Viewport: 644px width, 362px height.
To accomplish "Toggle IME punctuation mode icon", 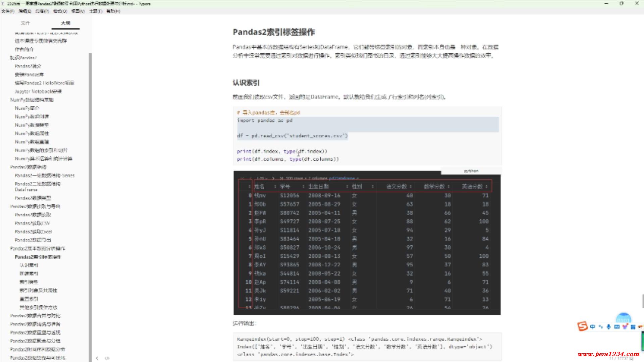I will pyautogui.click(x=600, y=326).
